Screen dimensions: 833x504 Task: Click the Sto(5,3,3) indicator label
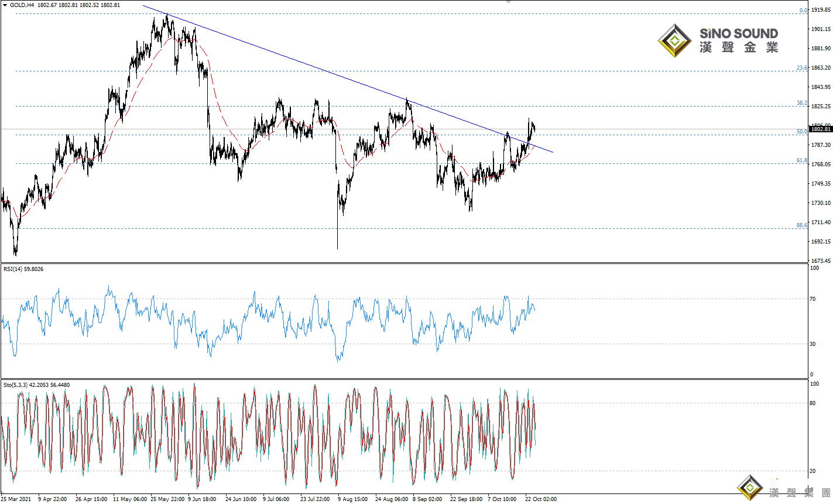[x=37, y=385]
